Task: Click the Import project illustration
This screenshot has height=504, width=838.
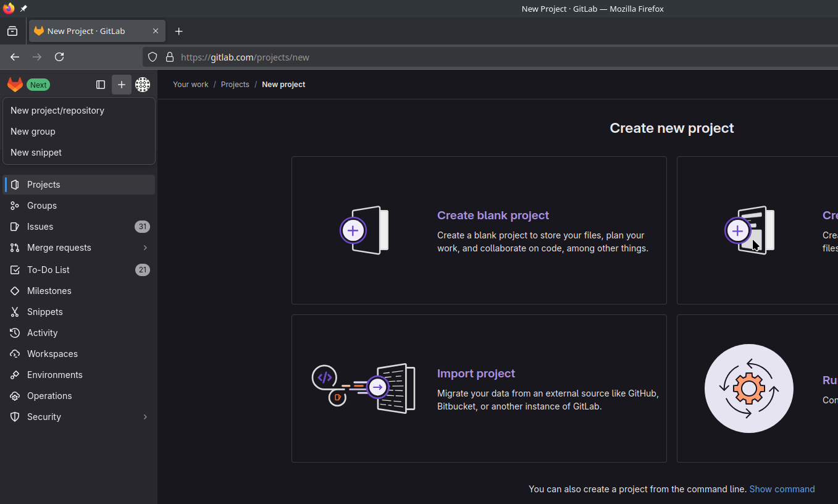Action: tap(364, 388)
